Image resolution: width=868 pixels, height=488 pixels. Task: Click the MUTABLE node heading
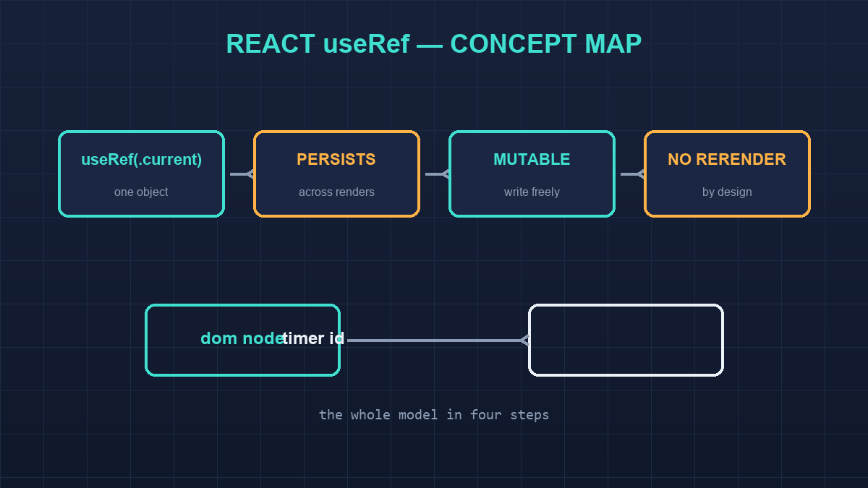(x=532, y=159)
